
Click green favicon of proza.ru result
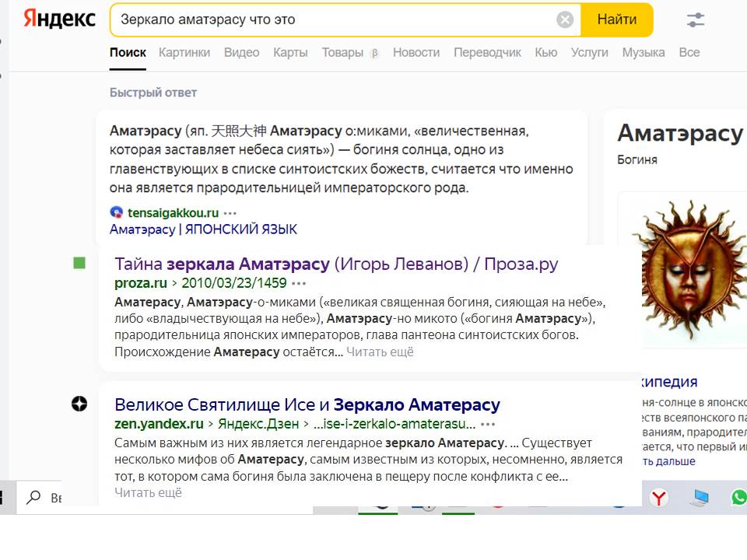click(x=79, y=263)
